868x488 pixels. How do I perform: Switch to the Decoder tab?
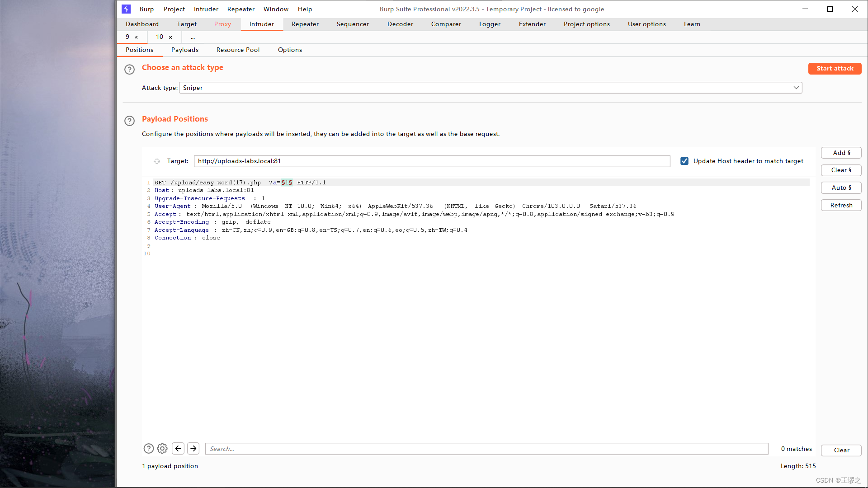tap(400, 24)
